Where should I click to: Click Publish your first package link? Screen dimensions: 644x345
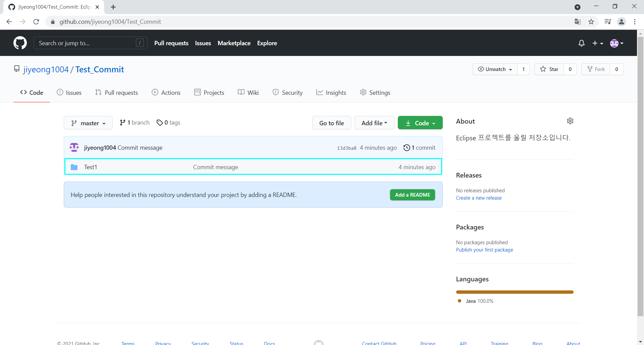click(x=484, y=250)
